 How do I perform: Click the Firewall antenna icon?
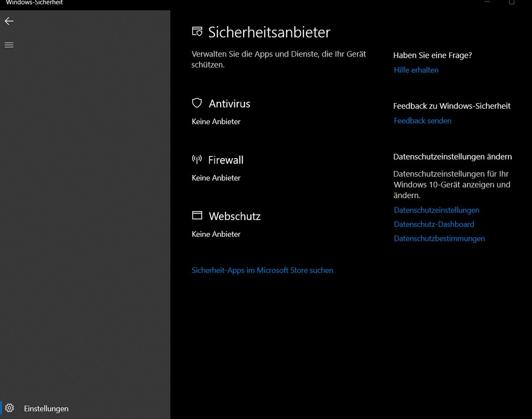[197, 159]
